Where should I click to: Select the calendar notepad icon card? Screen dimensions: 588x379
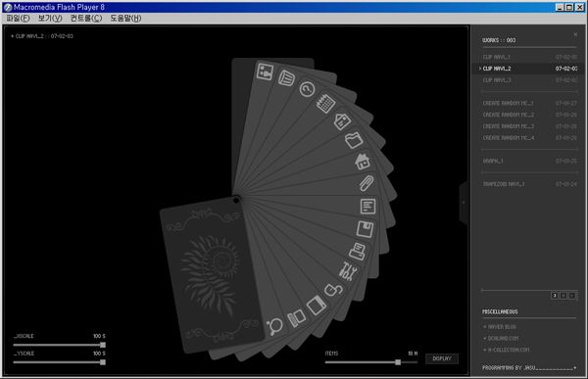click(x=325, y=103)
